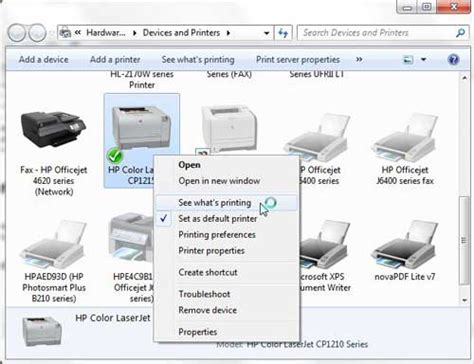Screen dimensions: 474x364
Task: Select See what's printing in context menu
Action: tap(227, 203)
